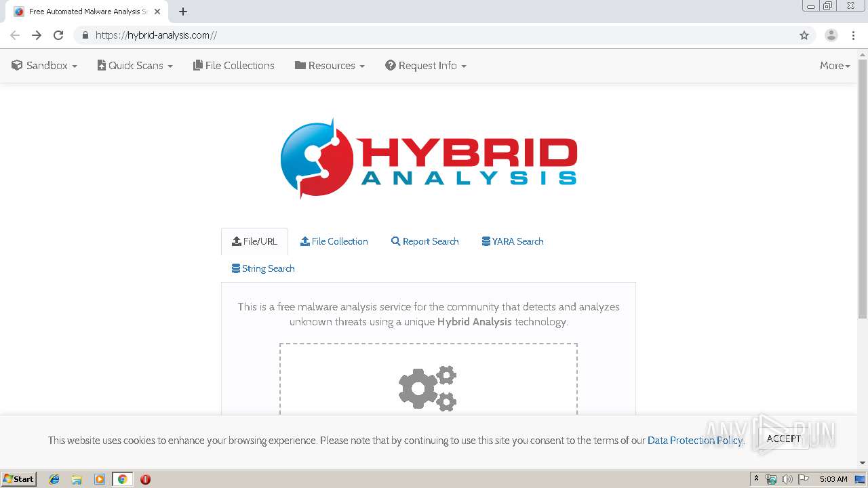Click the network tray icon
Viewport: 868px width, 488px height.
tap(771, 479)
